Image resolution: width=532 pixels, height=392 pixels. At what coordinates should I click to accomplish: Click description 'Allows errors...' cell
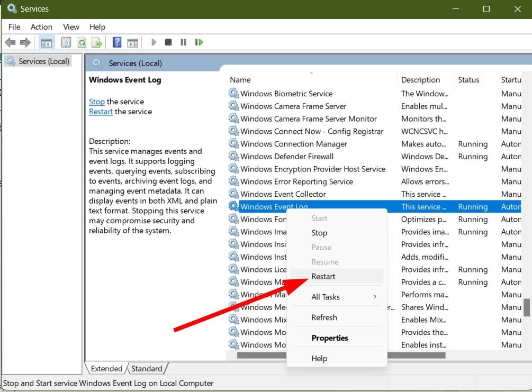(425, 181)
